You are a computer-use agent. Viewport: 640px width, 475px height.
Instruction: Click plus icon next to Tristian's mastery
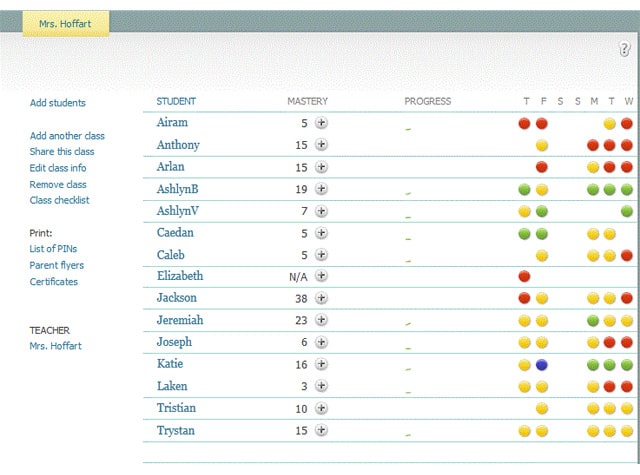tap(322, 408)
